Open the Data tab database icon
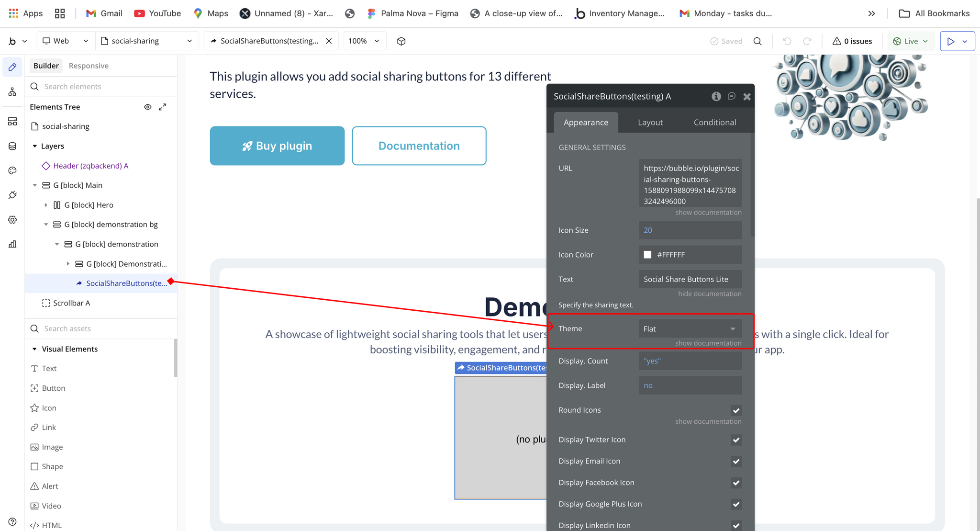This screenshot has height=531, width=980. point(12,146)
